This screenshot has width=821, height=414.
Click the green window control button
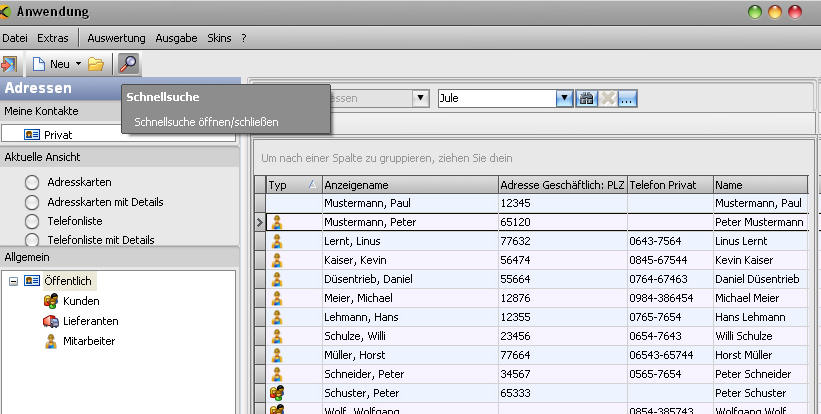click(x=755, y=12)
